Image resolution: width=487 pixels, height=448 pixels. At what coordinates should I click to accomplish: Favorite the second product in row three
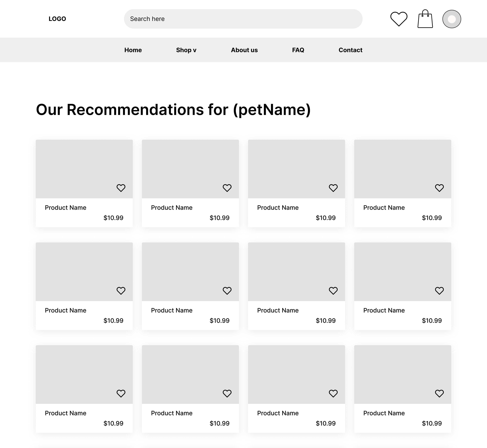click(x=227, y=393)
